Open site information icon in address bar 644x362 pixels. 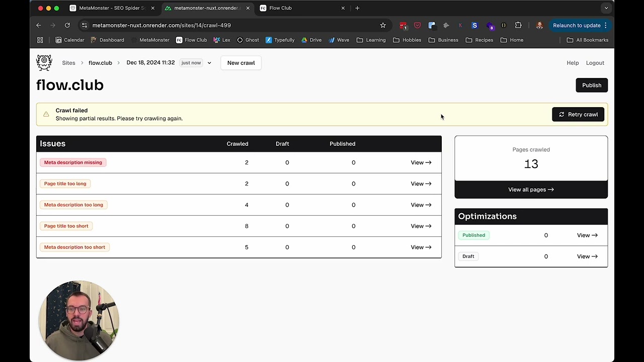[84, 25]
